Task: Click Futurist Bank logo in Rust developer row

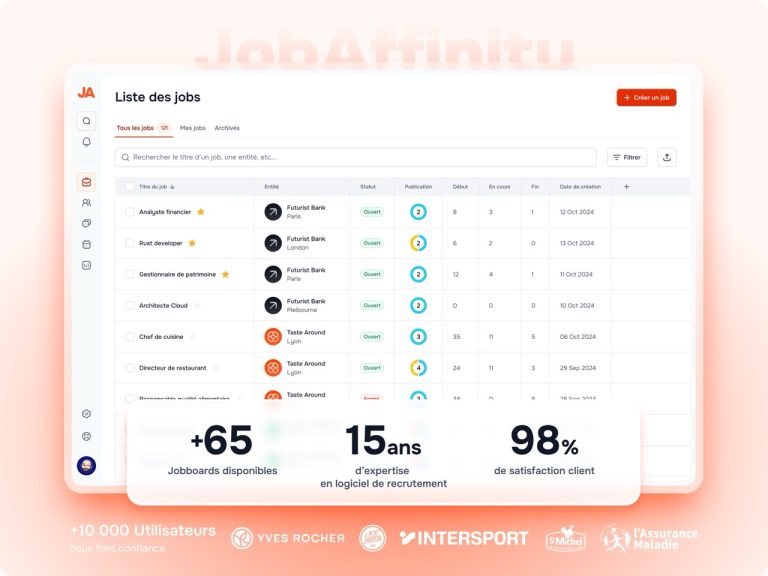Action: point(273,243)
